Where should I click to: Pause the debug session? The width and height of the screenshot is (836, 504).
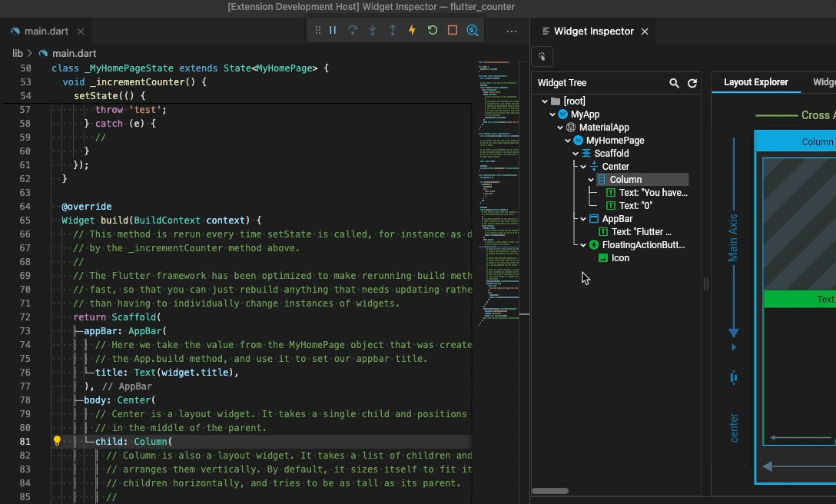click(333, 31)
